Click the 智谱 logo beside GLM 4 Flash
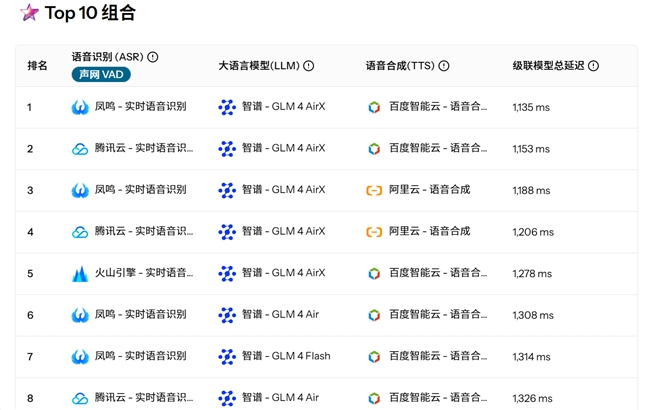The height and width of the screenshot is (410, 650). click(x=227, y=357)
